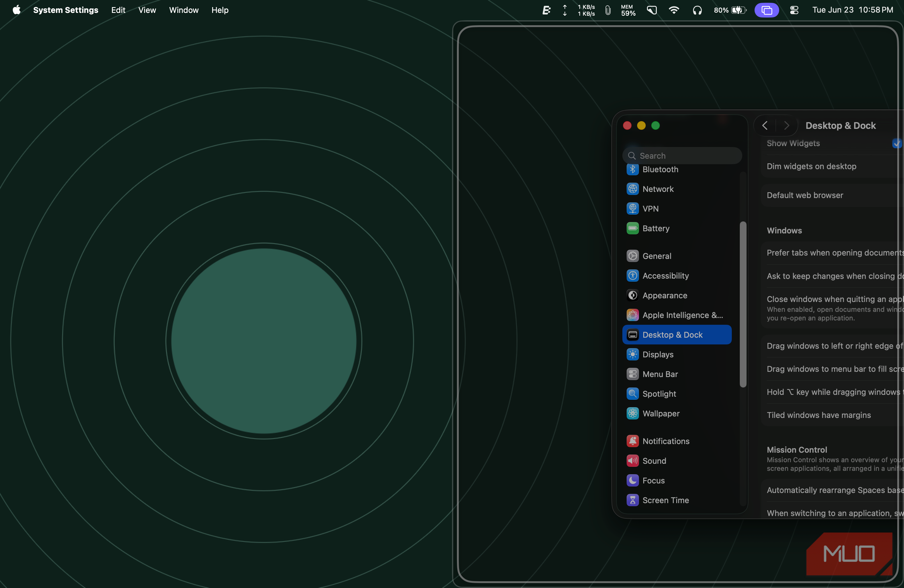The height and width of the screenshot is (588, 904).
Task: Close the System Settings window
Action: point(627,125)
